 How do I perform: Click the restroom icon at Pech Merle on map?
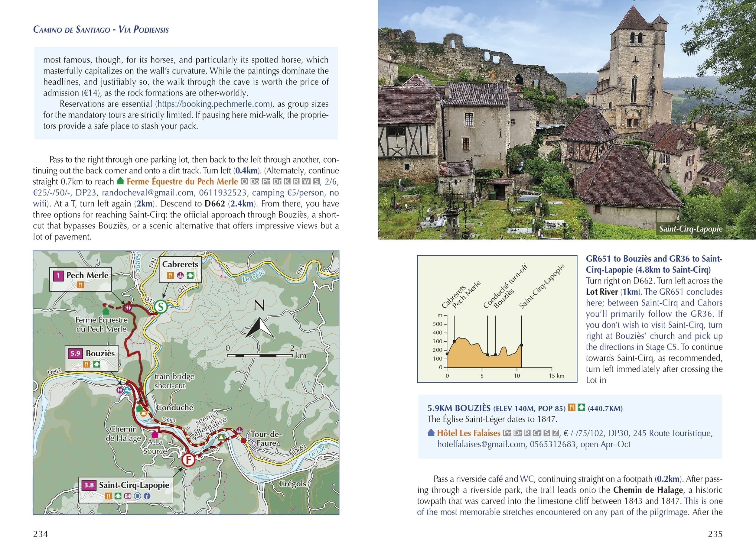(x=128, y=308)
